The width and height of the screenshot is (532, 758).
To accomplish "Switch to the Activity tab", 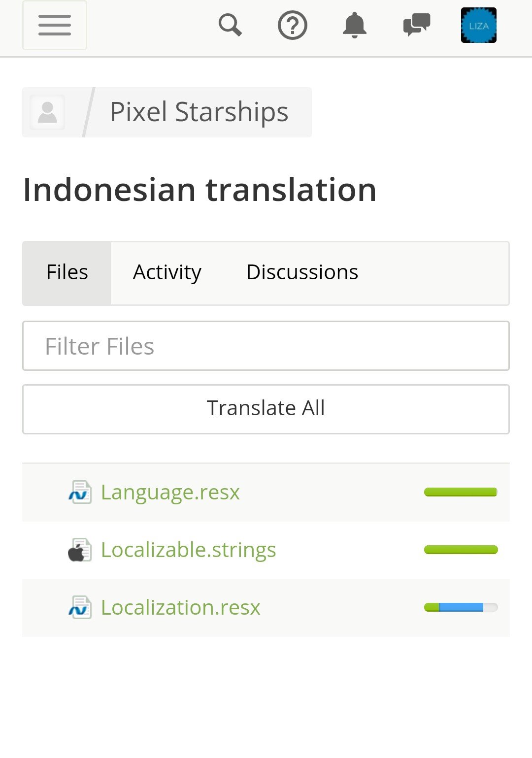I will [x=167, y=273].
